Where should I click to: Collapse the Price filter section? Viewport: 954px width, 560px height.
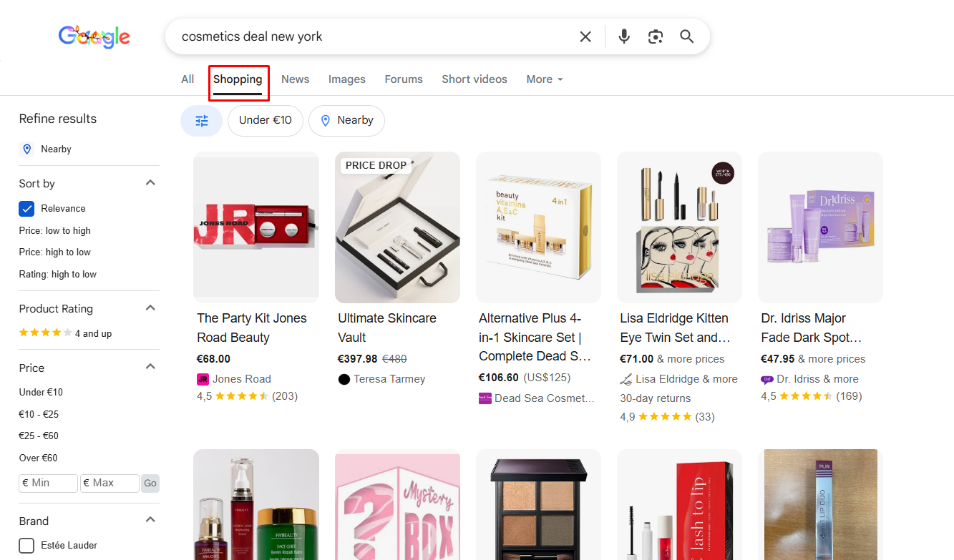150,365
